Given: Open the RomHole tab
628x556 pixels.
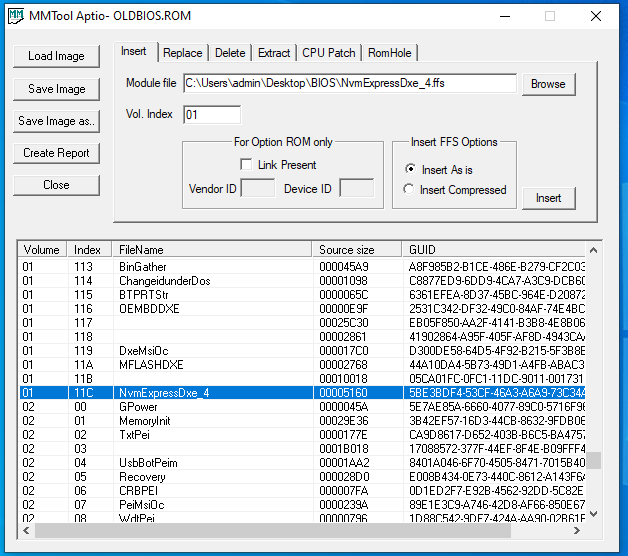Looking at the screenshot, I should click(390, 53).
